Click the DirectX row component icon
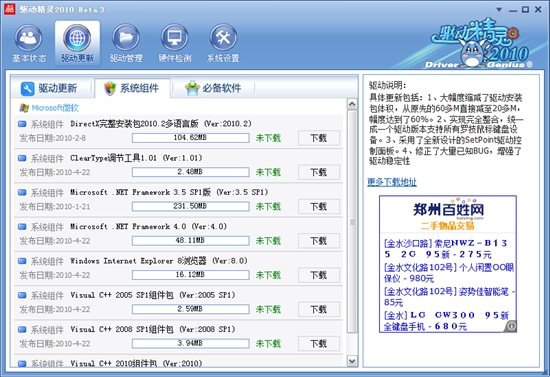The image size is (550, 377). 22,124
